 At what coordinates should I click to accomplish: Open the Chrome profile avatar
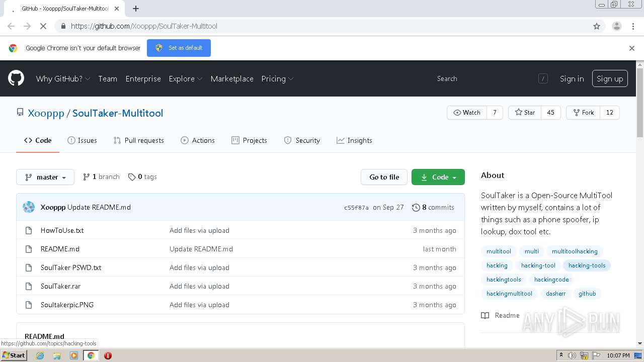point(617,26)
